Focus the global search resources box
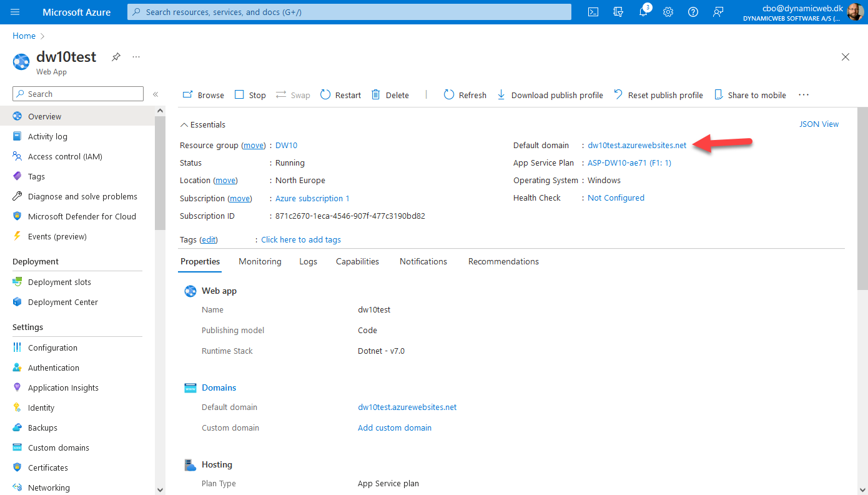Image resolution: width=868 pixels, height=495 pixels. pyautogui.click(x=349, y=12)
